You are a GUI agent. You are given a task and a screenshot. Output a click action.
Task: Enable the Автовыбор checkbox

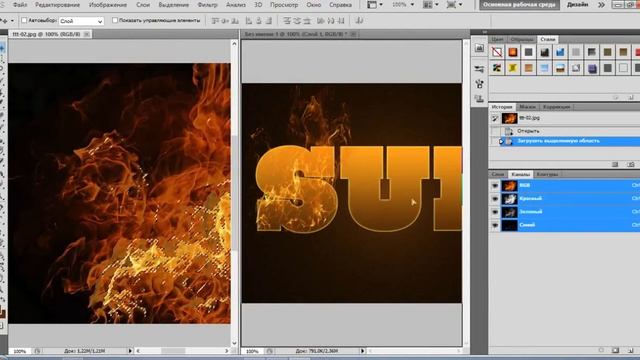24,20
